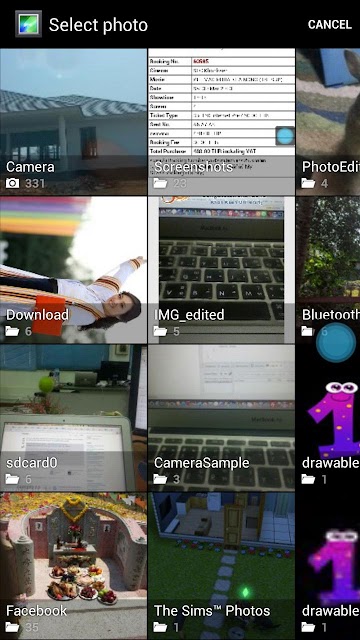This screenshot has width=360, height=640.
Task: Open the Bluetooth album
Action: [x=328, y=270]
